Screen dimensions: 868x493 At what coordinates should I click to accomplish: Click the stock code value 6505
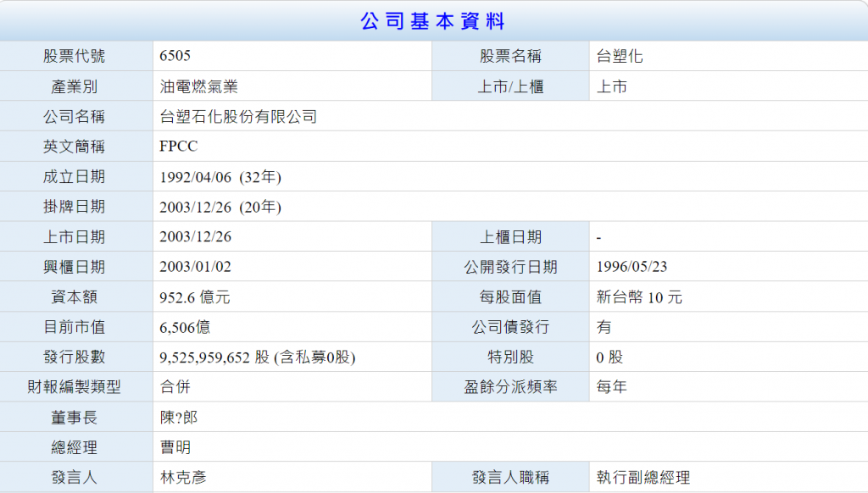pyautogui.click(x=175, y=57)
